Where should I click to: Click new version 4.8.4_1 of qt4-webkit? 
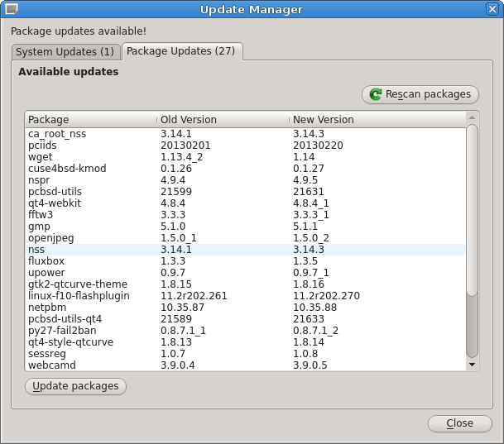[311, 203]
